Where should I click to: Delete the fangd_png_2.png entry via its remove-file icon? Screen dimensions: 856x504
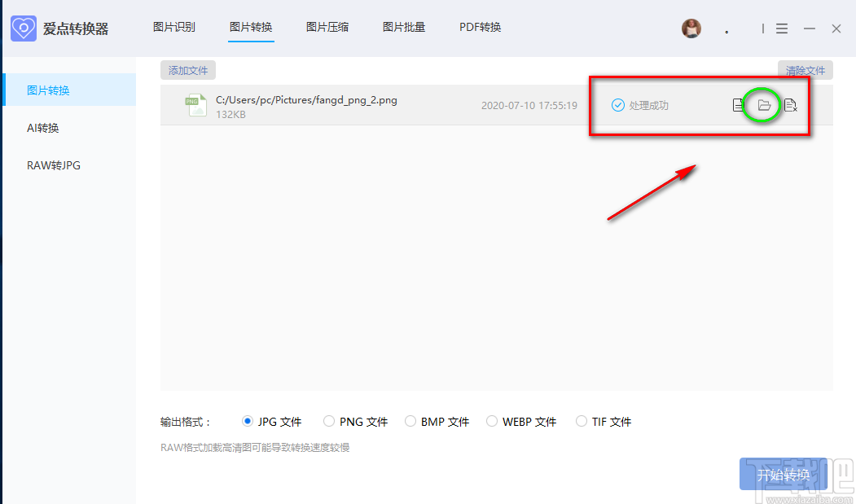tap(788, 104)
